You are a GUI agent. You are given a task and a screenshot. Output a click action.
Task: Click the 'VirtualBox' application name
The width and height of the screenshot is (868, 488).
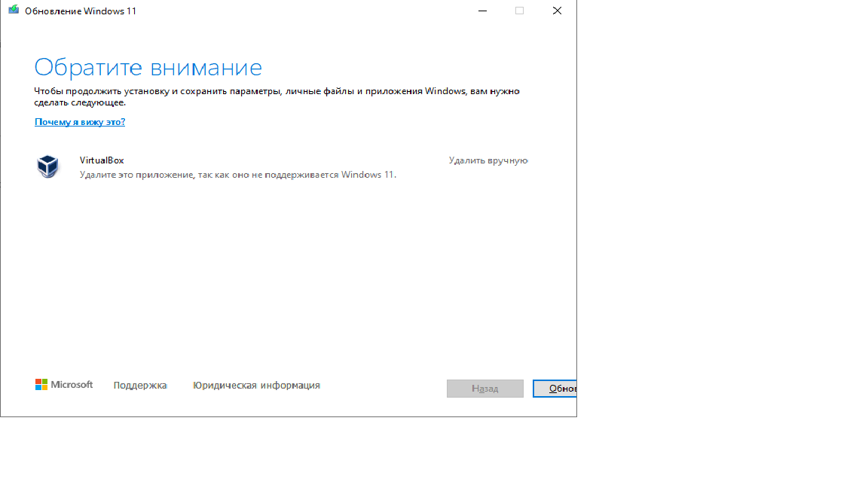[x=102, y=160]
